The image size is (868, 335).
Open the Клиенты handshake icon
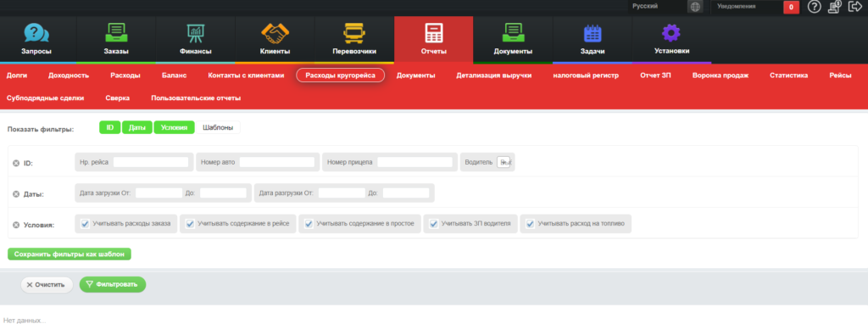pyautogui.click(x=275, y=33)
